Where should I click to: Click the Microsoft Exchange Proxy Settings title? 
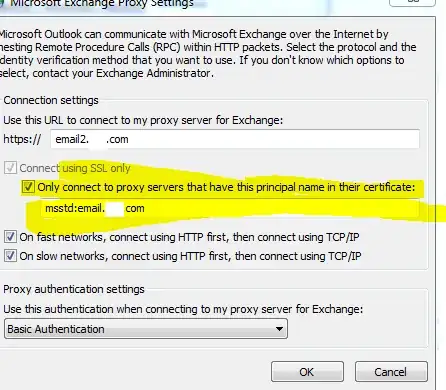coord(102,4)
